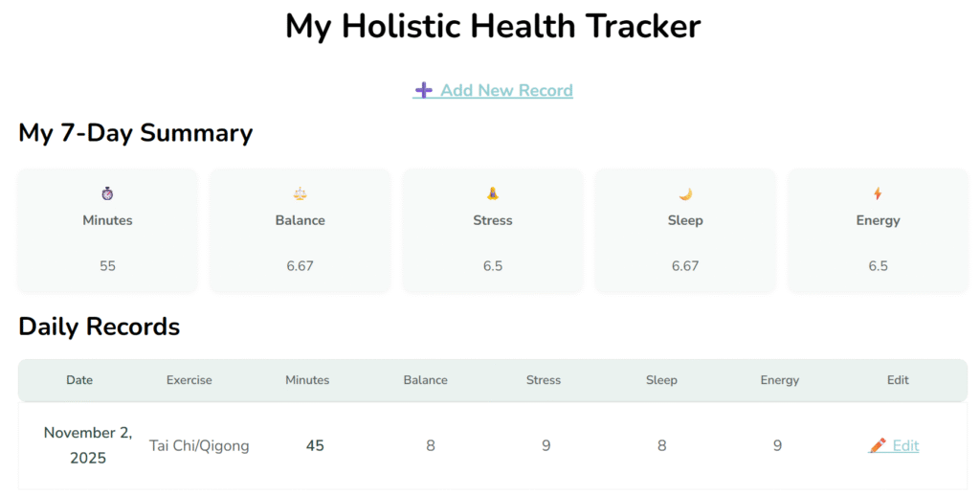Click the Sleep summary card label
The width and height of the screenshot is (980, 497).
(x=685, y=220)
